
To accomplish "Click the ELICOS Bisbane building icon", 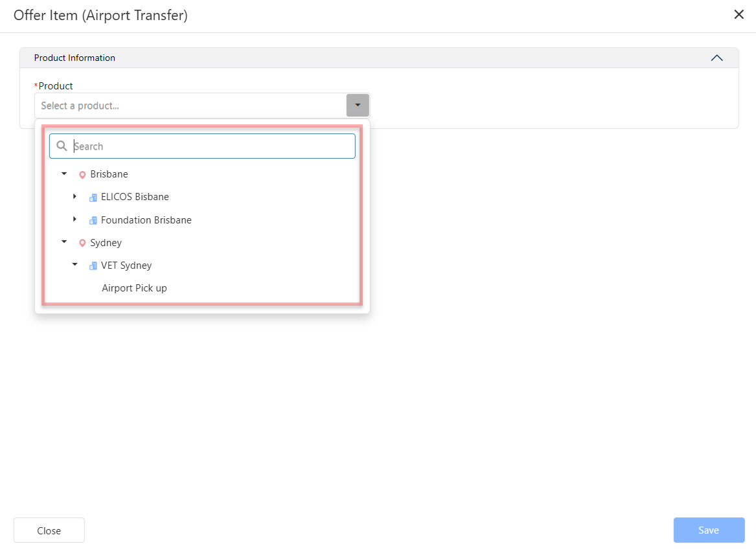I will (x=93, y=198).
